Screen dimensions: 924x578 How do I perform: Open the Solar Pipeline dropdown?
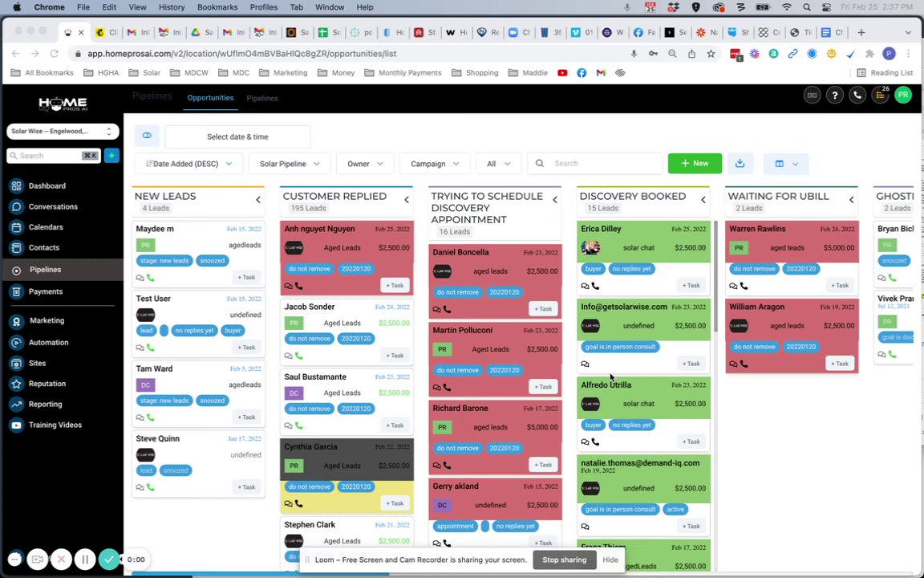tap(290, 164)
